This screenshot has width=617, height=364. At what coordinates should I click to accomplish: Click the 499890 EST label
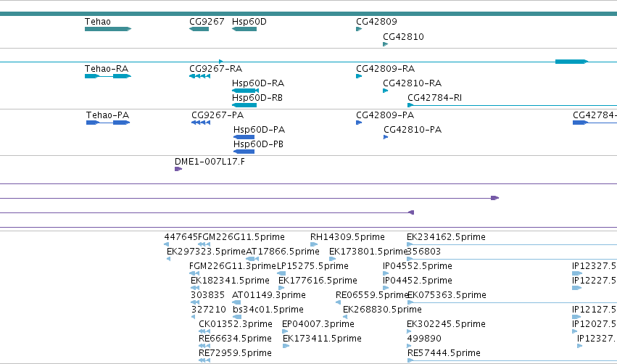(424, 339)
